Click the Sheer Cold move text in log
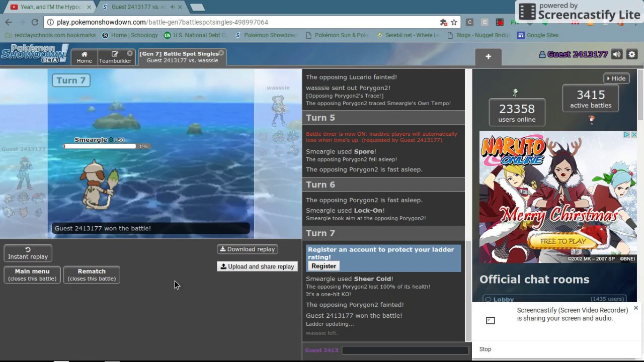 coord(372,279)
